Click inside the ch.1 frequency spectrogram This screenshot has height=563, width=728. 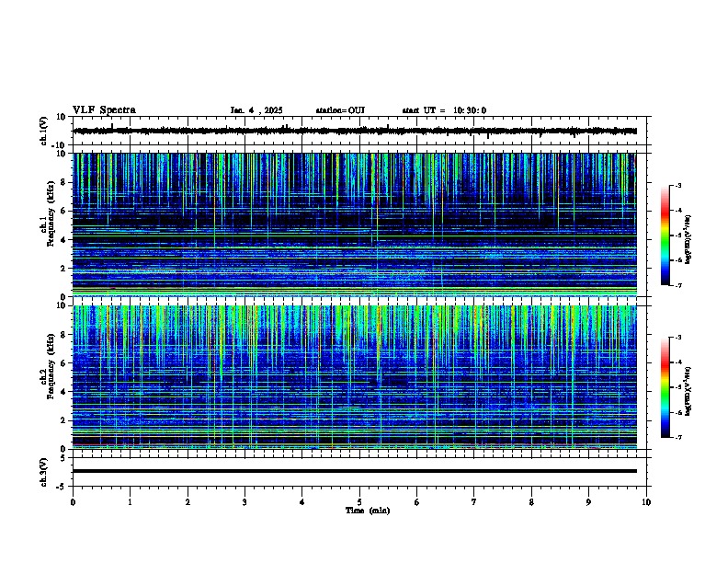point(355,224)
